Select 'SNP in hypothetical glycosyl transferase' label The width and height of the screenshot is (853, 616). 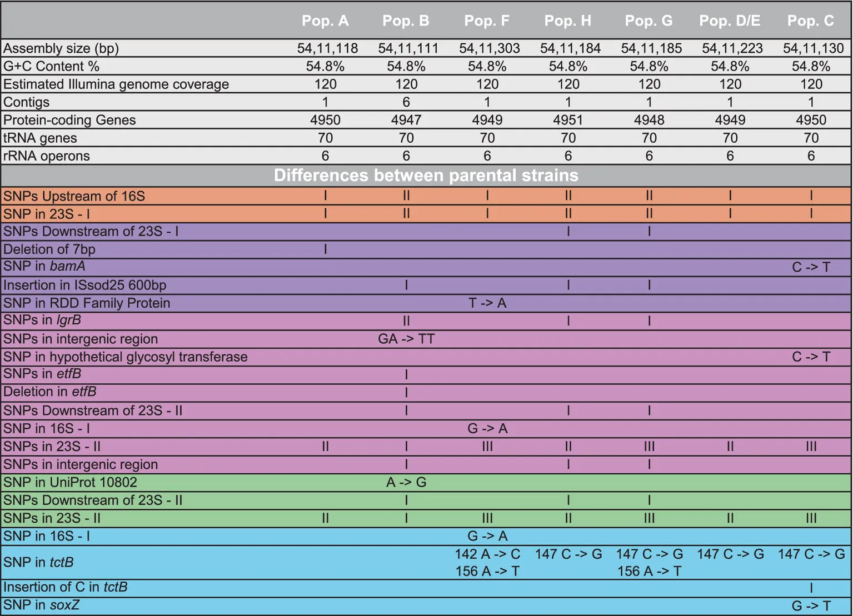pyautogui.click(x=126, y=357)
